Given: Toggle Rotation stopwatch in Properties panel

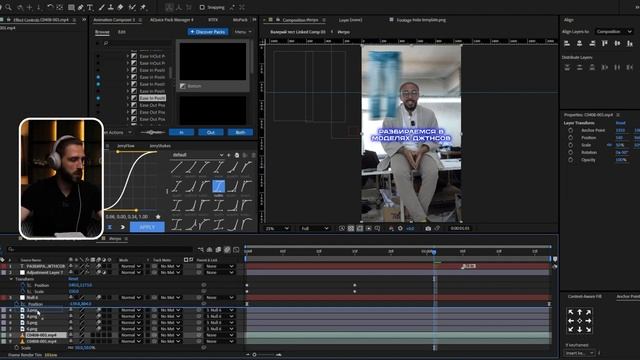Looking at the screenshot, I should [x=570, y=152].
